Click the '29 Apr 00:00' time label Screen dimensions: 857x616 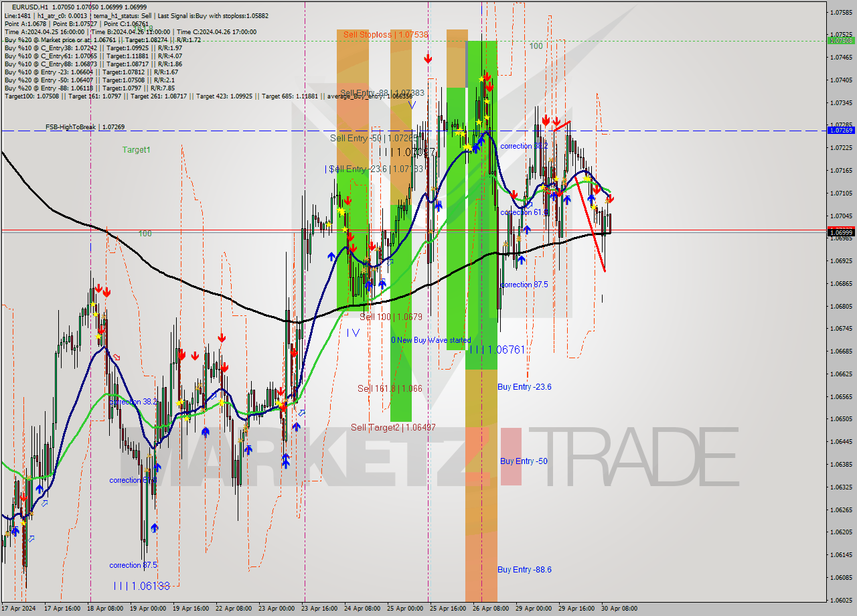(534, 609)
